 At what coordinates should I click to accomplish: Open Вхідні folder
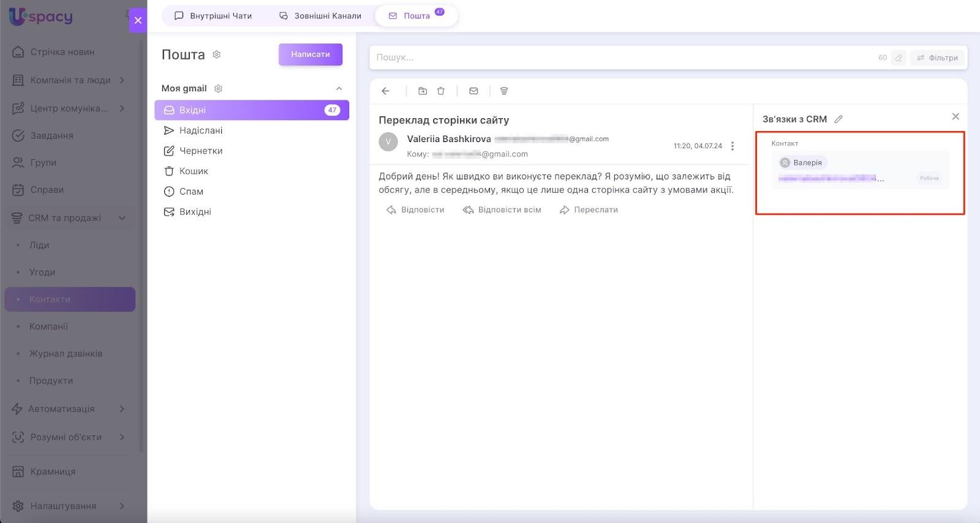point(252,110)
